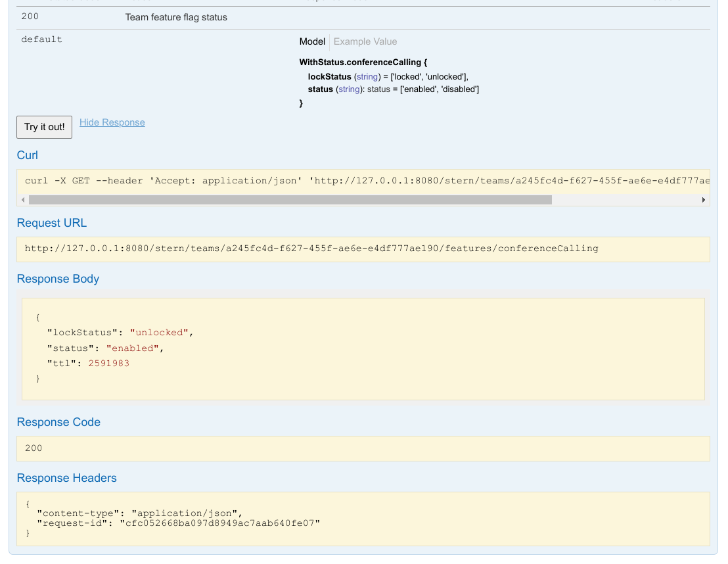Click the left arrow of Curl scrollbar

23,200
